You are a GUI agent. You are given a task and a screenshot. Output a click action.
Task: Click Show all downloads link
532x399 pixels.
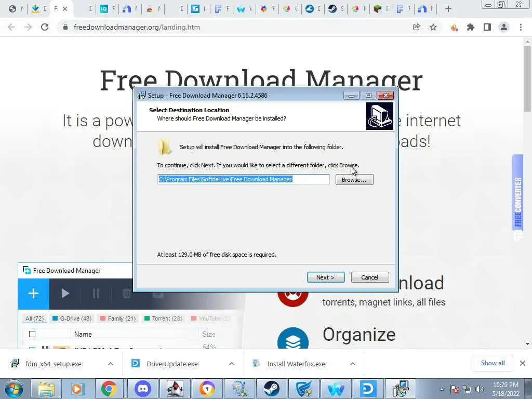493,363
